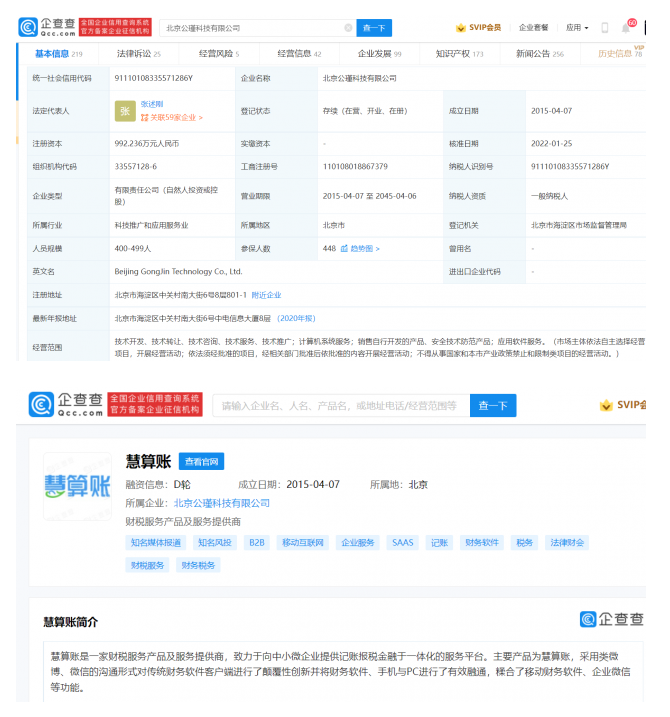Click the registration status 存续（在营、开业、在册）
The height and width of the screenshot is (717, 670).
click(365, 111)
